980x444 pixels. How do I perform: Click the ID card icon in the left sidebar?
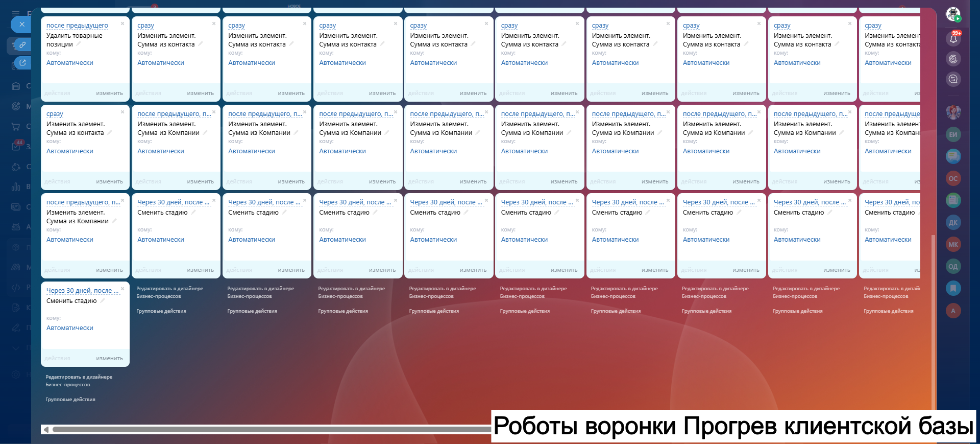pos(16,206)
